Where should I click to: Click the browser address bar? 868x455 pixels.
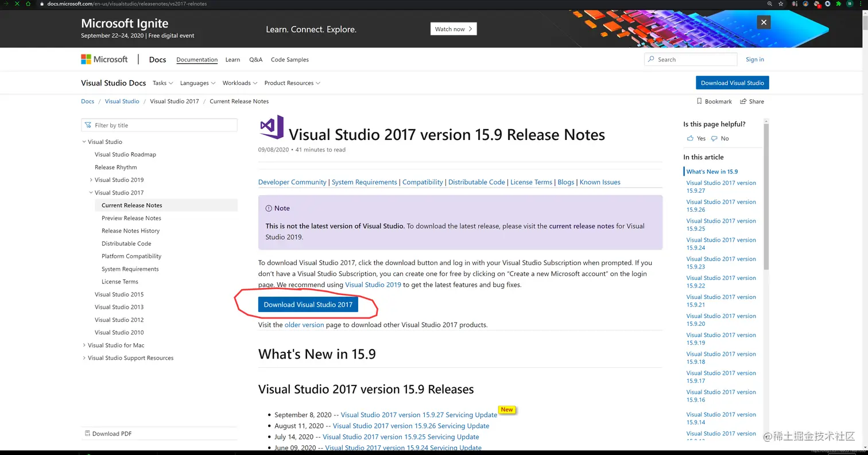pyautogui.click(x=402, y=3)
